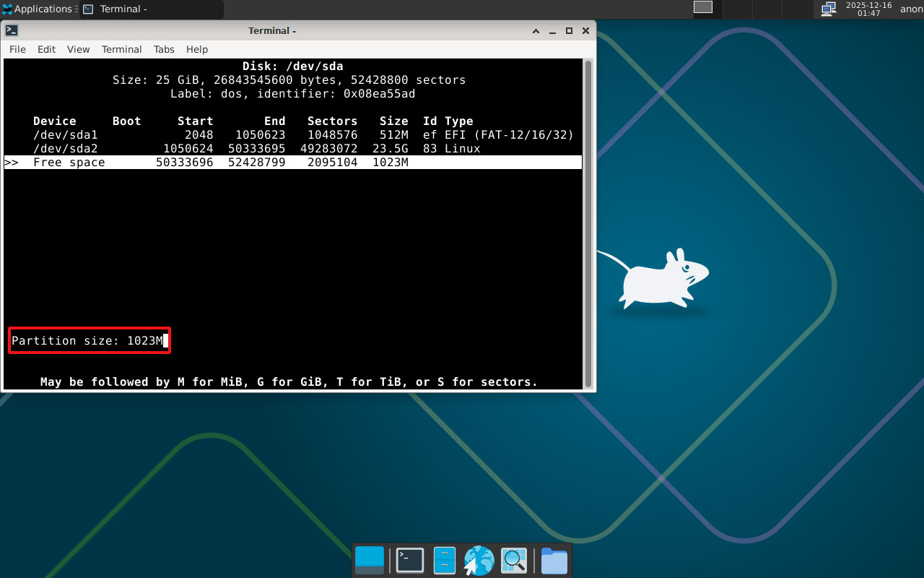The width and height of the screenshot is (924, 578).
Task: Click the date and time clock
Action: [x=868, y=9]
